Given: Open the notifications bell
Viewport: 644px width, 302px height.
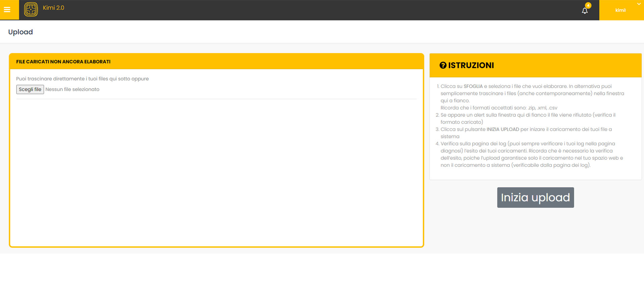Looking at the screenshot, I should pos(585,11).
